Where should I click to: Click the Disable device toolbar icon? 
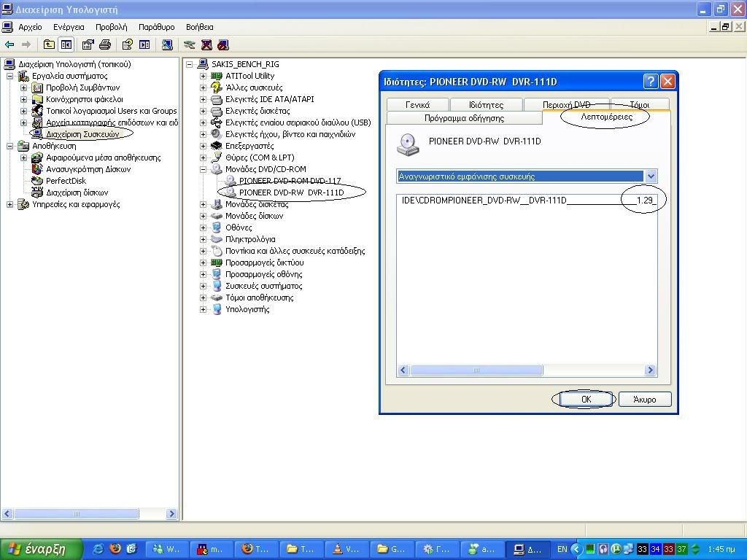click(221, 45)
